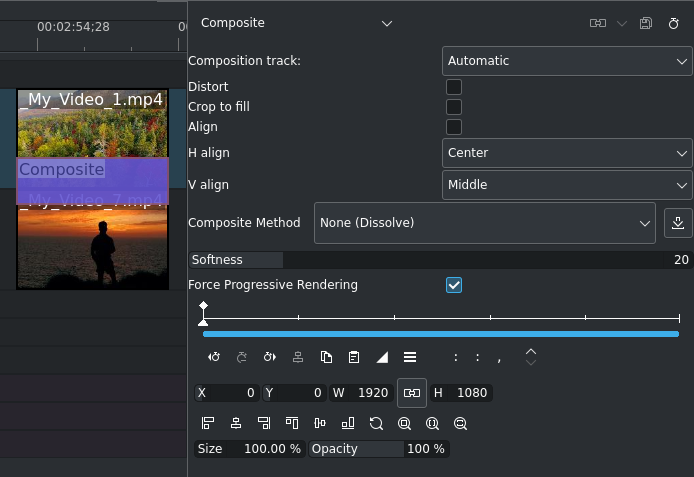Viewport: 694px width, 477px height.
Task: Open keyframe interpolation triangle icon
Action: pyautogui.click(x=382, y=357)
